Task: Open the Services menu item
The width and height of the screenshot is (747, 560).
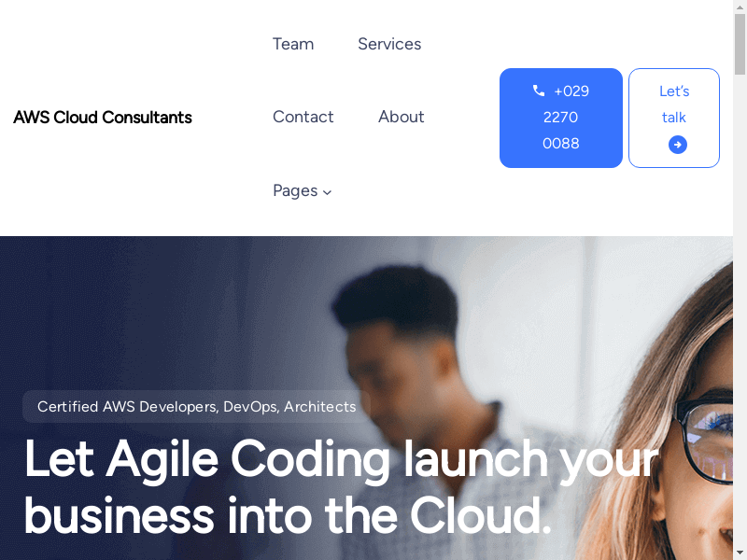Action: (389, 44)
